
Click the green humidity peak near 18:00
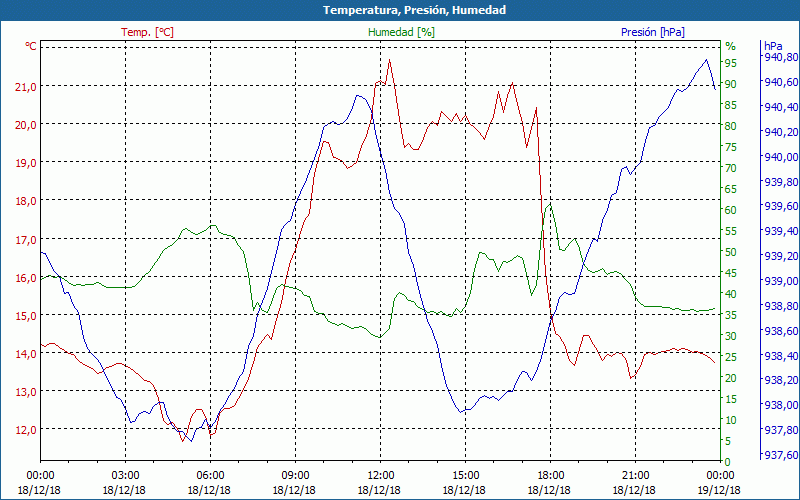coord(550,205)
